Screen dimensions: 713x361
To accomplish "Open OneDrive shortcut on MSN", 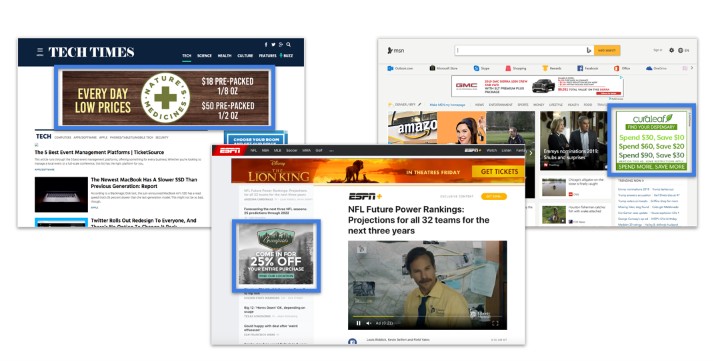I will point(656,68).
